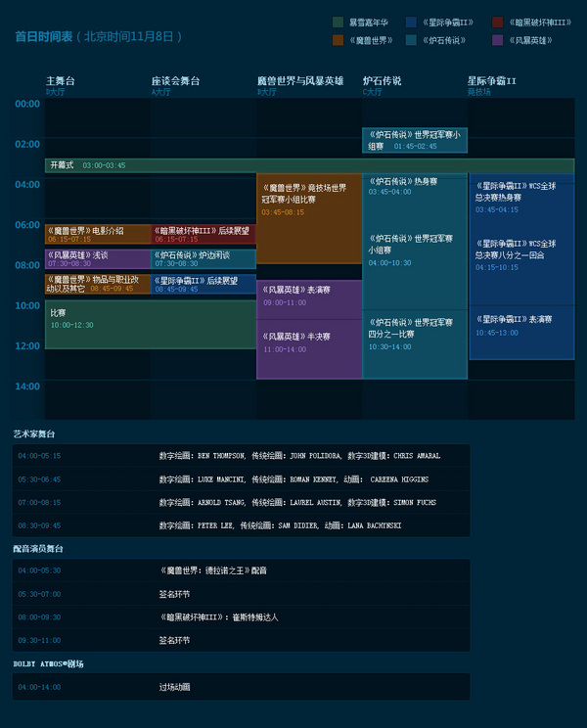Select the 座谈会舞台 column header
Image resolution: width=587 pixels, height=728 pixels.
click(x=176, y=81)
